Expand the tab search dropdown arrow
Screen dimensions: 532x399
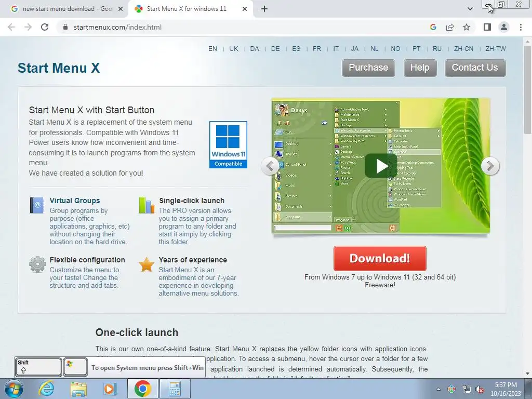470,9
